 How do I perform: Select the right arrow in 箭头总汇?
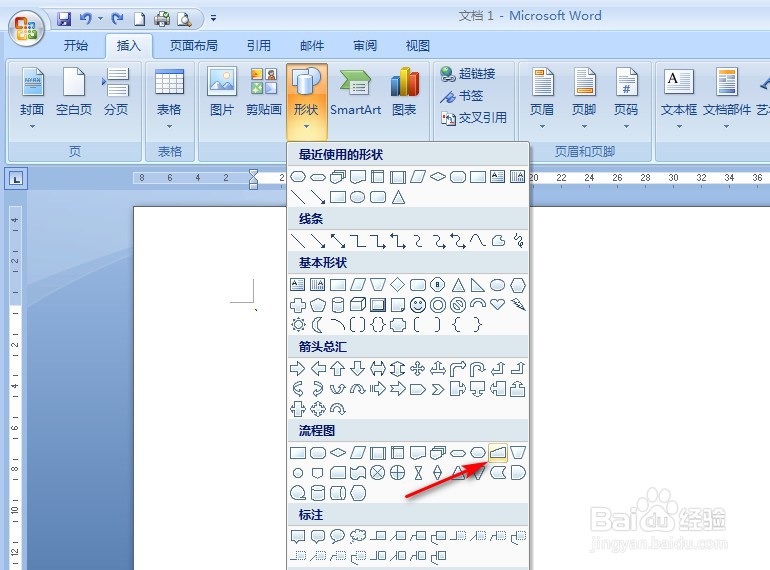click(x=298, y=368)
